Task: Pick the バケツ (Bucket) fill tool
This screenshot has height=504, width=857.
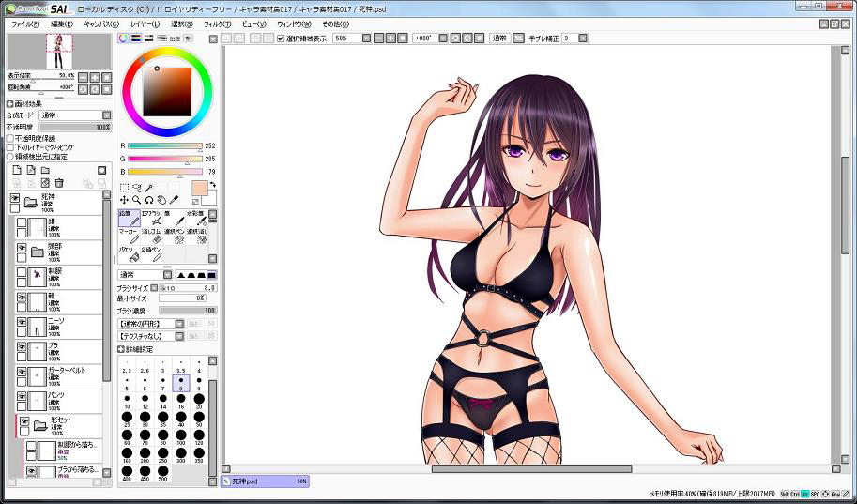Action: click(129, 254)
